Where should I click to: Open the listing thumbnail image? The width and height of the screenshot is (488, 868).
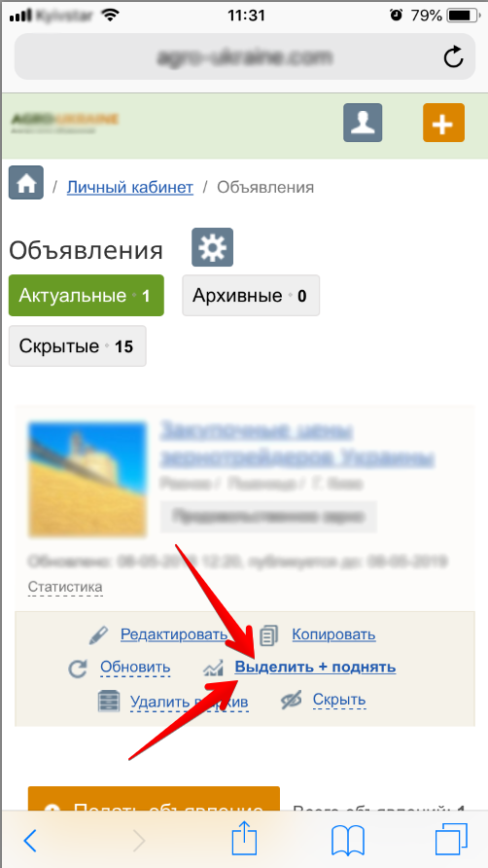87,480
